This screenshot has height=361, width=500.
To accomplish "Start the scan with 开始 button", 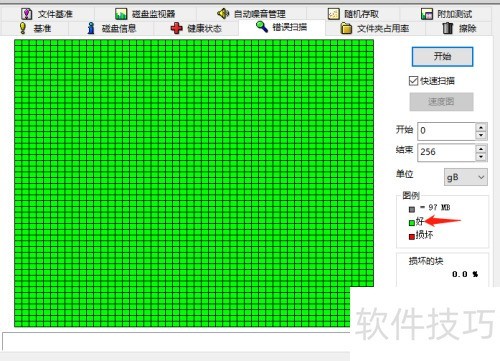I will coord(442,56).
